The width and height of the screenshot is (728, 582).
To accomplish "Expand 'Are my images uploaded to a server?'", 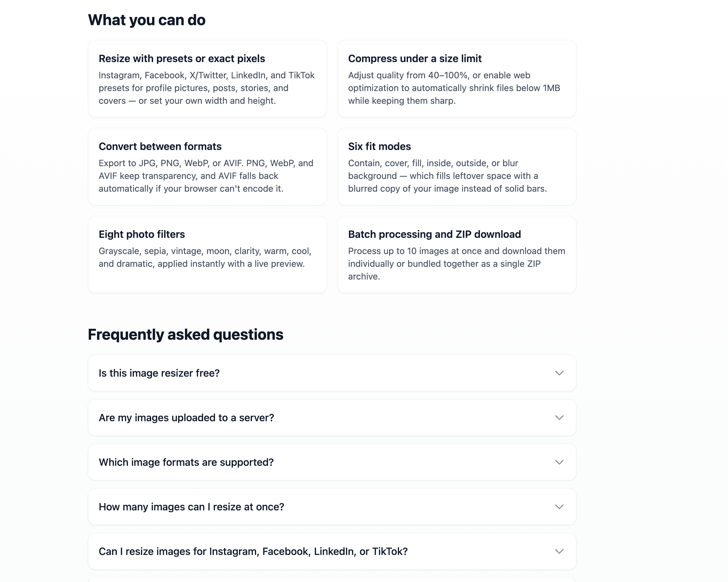I will tap(332, 417).
